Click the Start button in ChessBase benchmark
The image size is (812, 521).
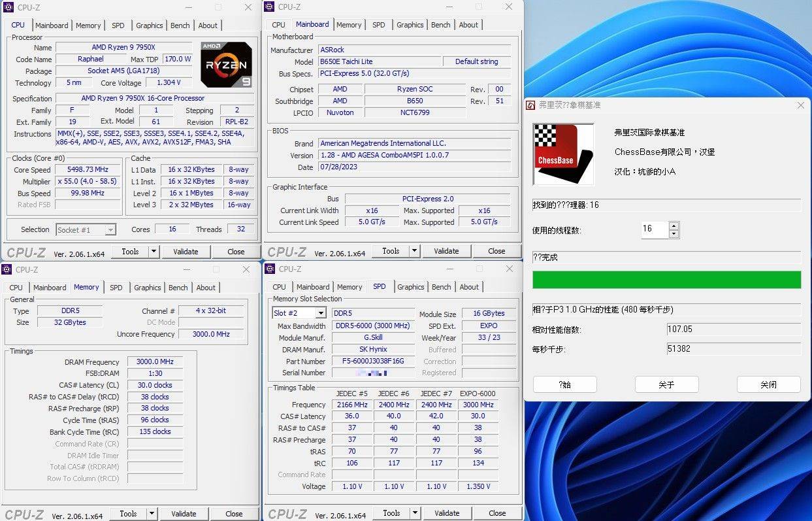coord(564,384)
